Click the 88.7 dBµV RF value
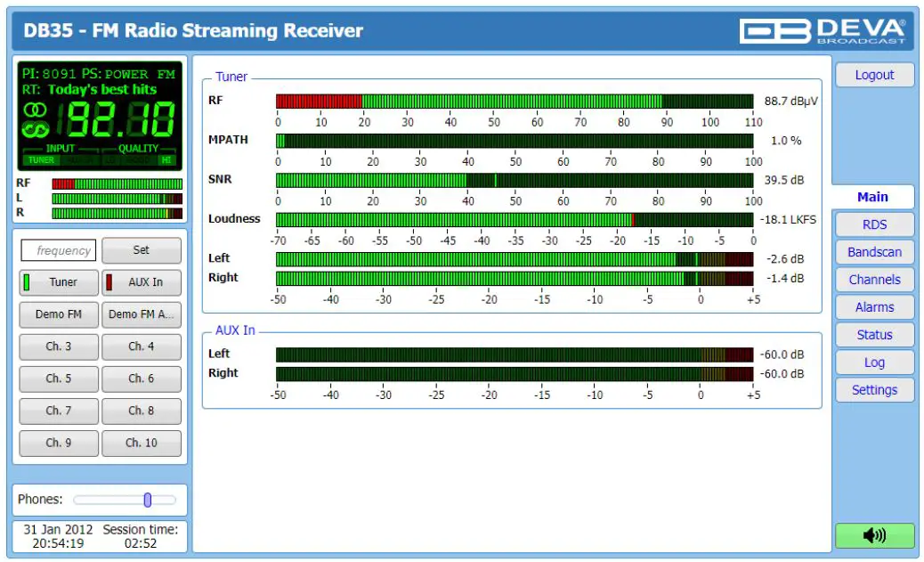Image resolution: width=924 pixels, height=562 pixels. (790, 101)
